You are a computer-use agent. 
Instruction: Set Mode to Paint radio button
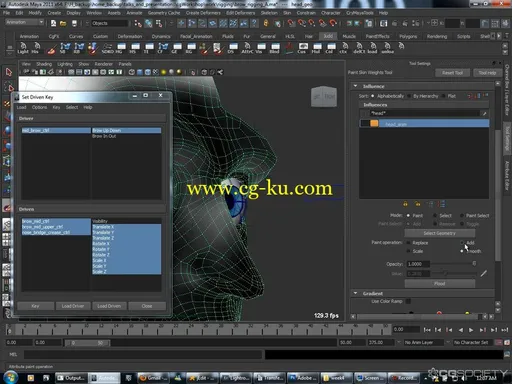click(x=408, y=215)
